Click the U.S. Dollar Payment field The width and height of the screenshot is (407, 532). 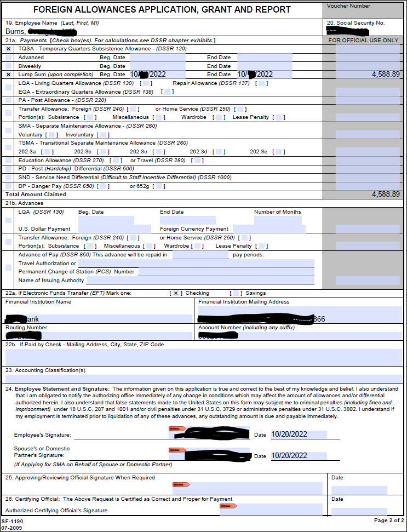click(x=114, y=229)
